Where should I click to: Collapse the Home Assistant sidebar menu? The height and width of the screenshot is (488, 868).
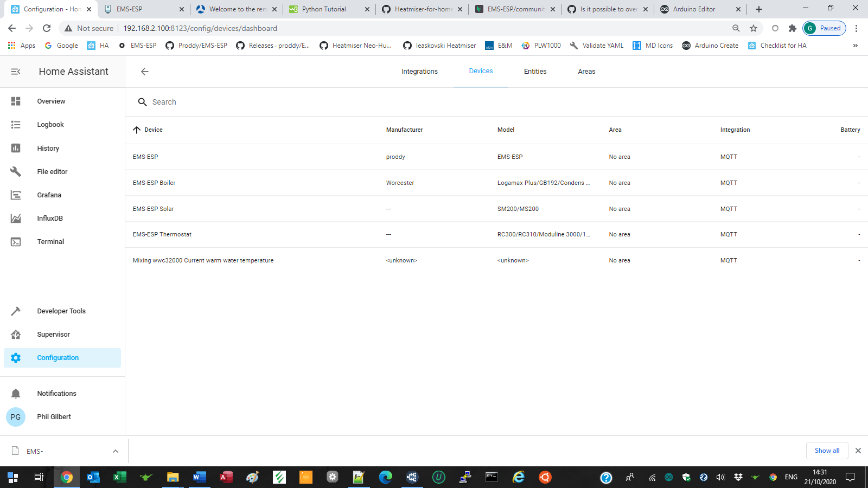pyautogui.click(x=16, y=72)
